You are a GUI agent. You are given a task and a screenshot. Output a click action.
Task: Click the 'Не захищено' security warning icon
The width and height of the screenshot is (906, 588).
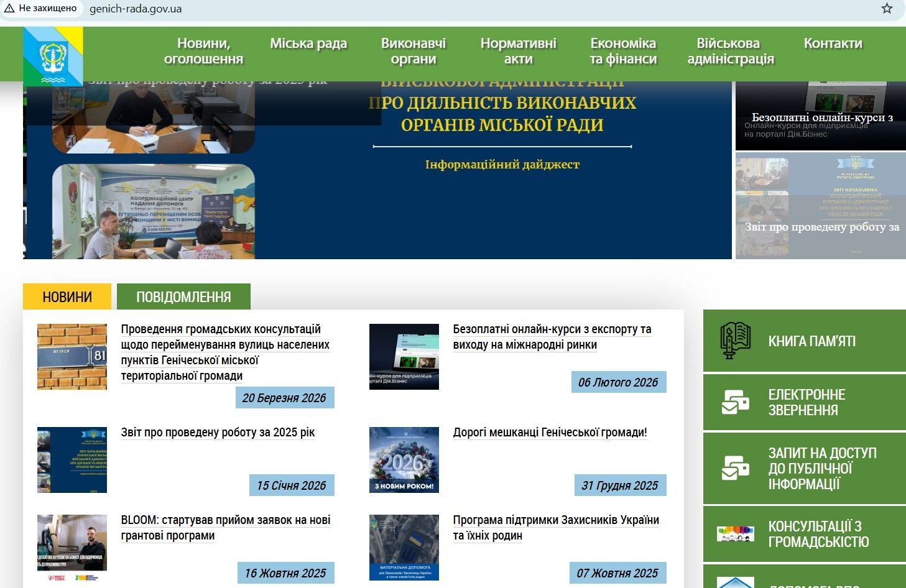[9, 9]
